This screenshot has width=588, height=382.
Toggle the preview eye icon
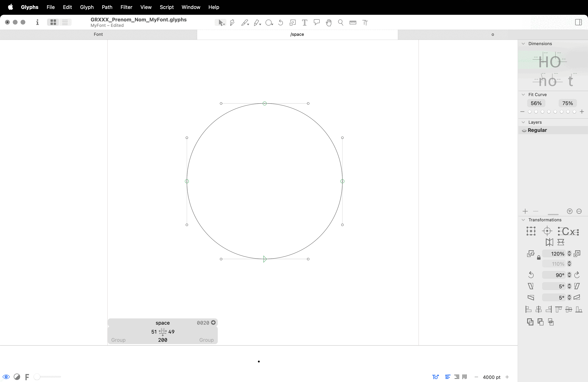click(x=6, y=377)
